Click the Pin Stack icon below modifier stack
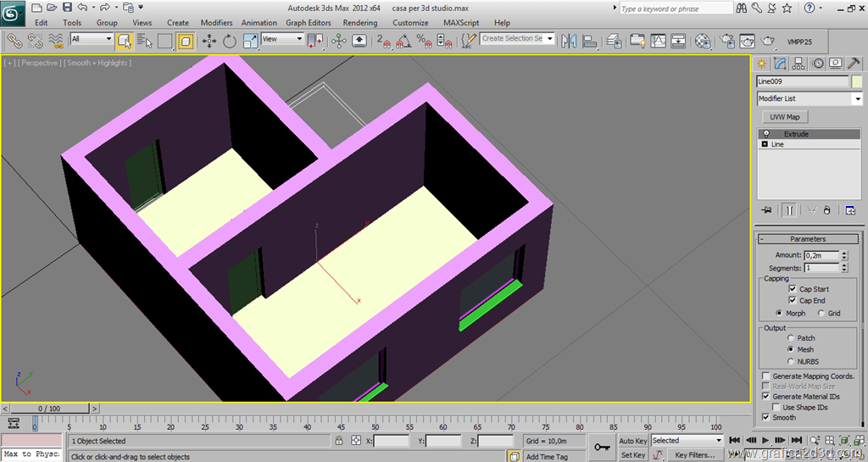868x462 pixels. 766,209
